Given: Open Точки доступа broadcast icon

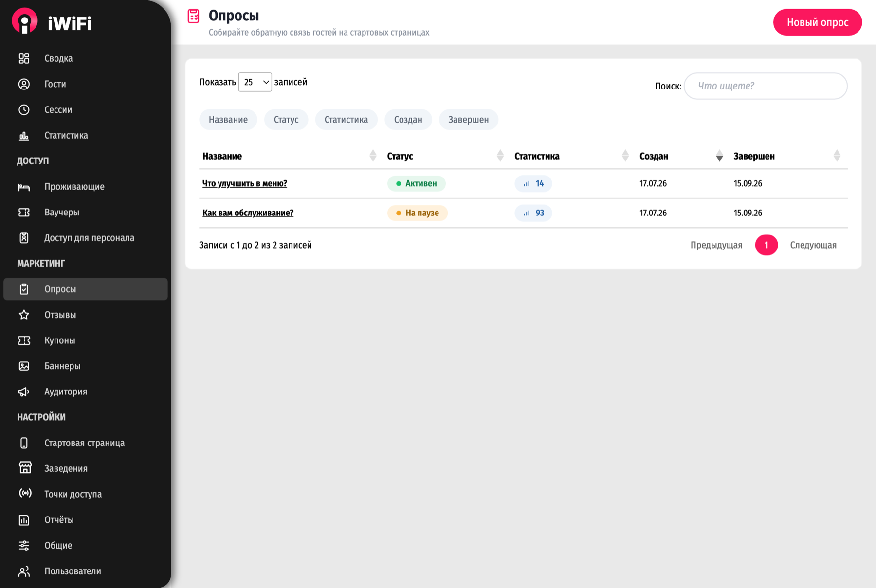Looking at the screenshot, I should pos(25,494).
